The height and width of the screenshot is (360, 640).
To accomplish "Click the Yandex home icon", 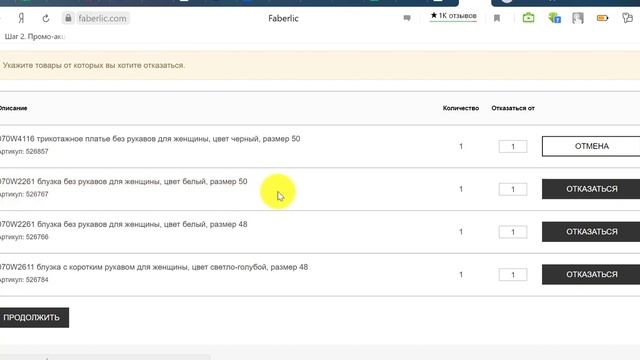I will [x=21, y=18].
